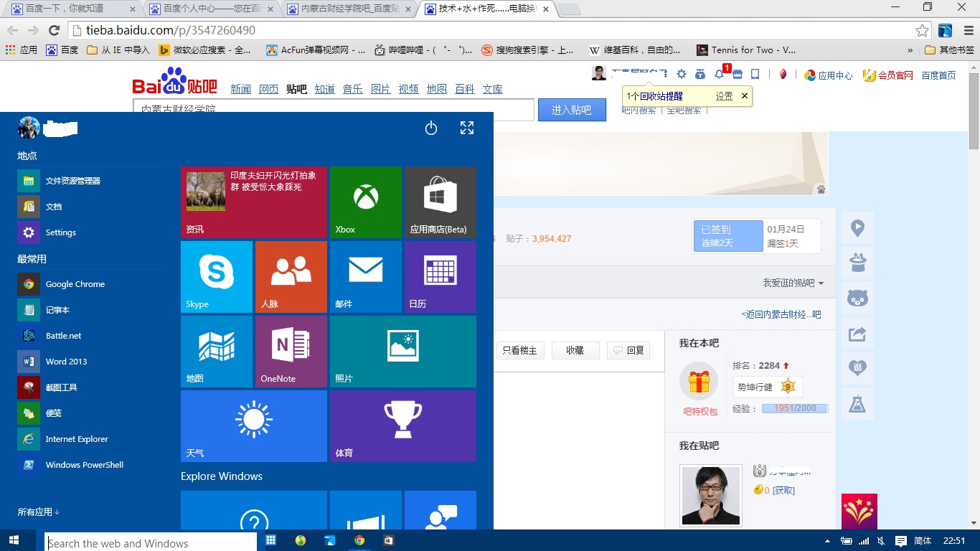Screen dimensions: 980x551
Task: Click the 收藏 button
Action: point(575,350)
